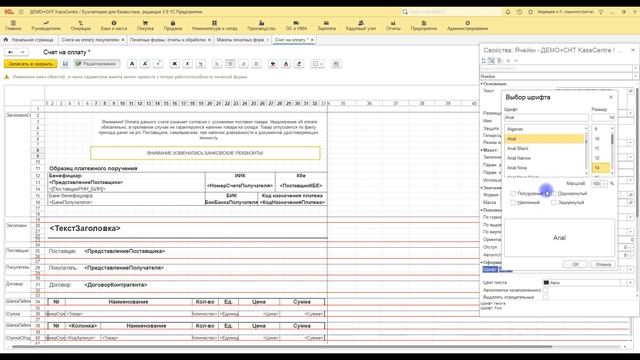The height and width of the screenshot is (360, 640).
Task: Open the Продажа section
Action: tap(173, 25)
